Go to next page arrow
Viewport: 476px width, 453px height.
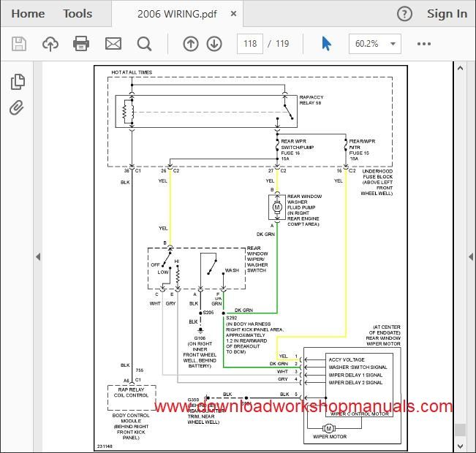tap(214, 44)
